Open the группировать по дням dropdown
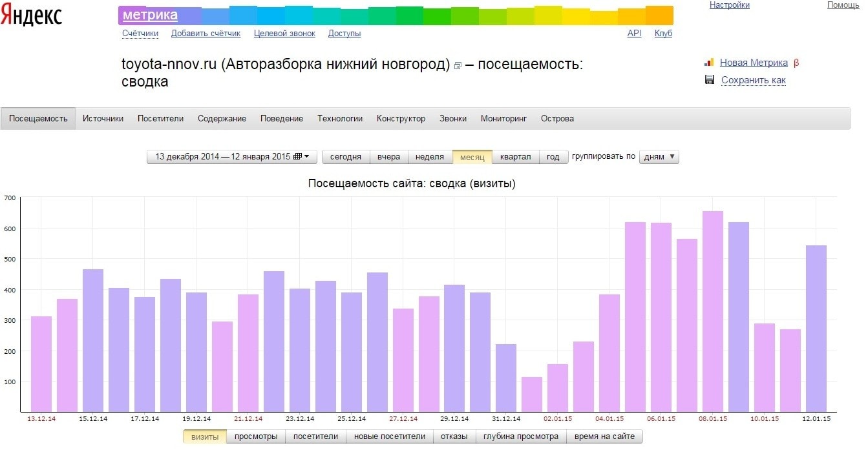 click(x=659, y=157)
